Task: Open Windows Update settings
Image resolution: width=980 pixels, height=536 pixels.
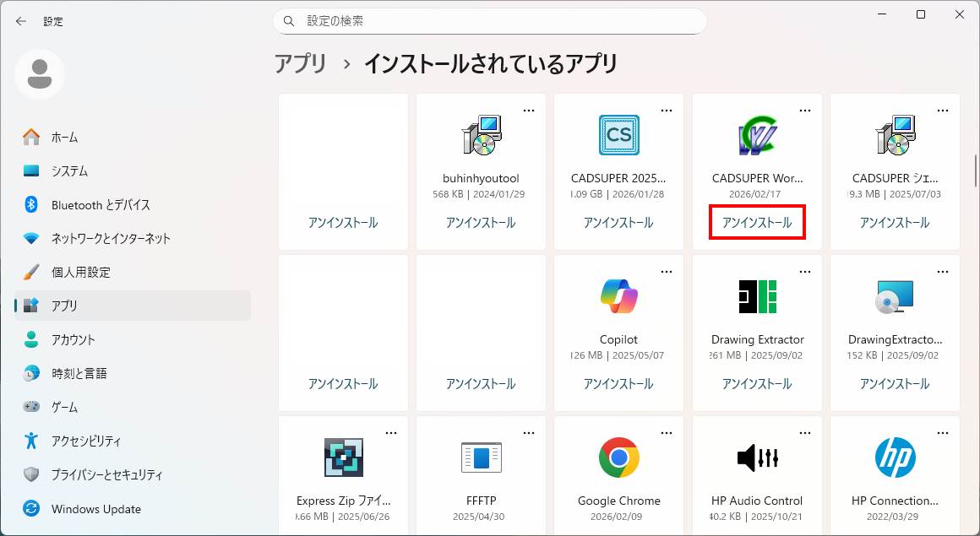Action: click(x=133, y=508)
